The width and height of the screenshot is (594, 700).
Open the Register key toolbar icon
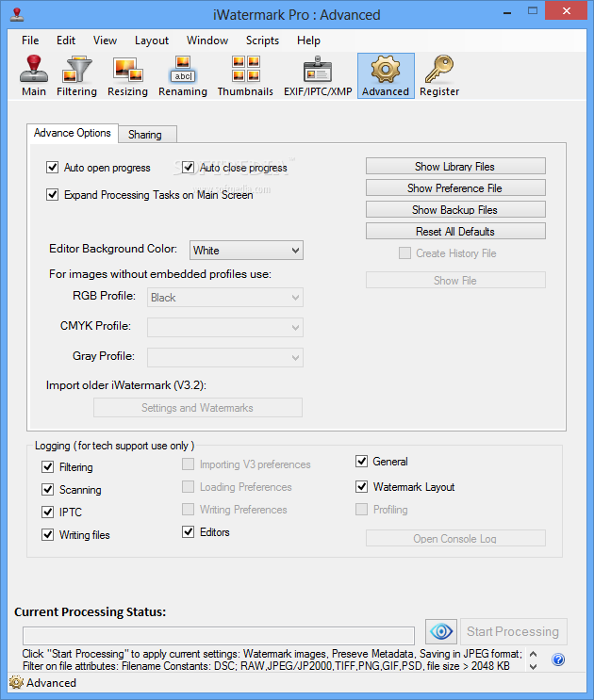coord(439,76)
